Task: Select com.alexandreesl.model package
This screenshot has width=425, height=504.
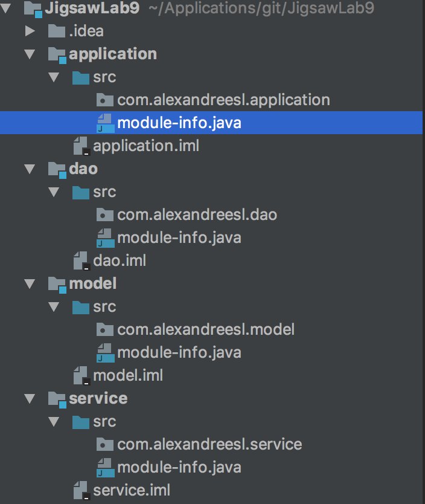Action: click(x=206, y=330)
